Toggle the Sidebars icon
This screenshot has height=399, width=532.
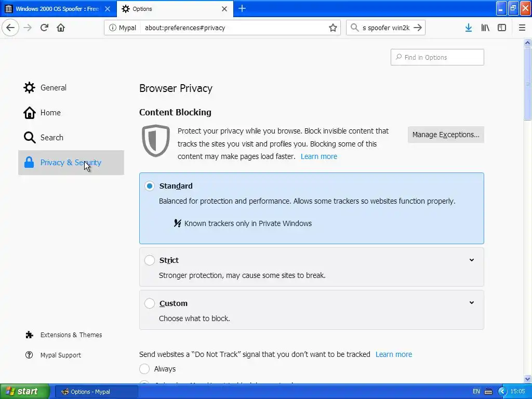click(x=502, y=28)
